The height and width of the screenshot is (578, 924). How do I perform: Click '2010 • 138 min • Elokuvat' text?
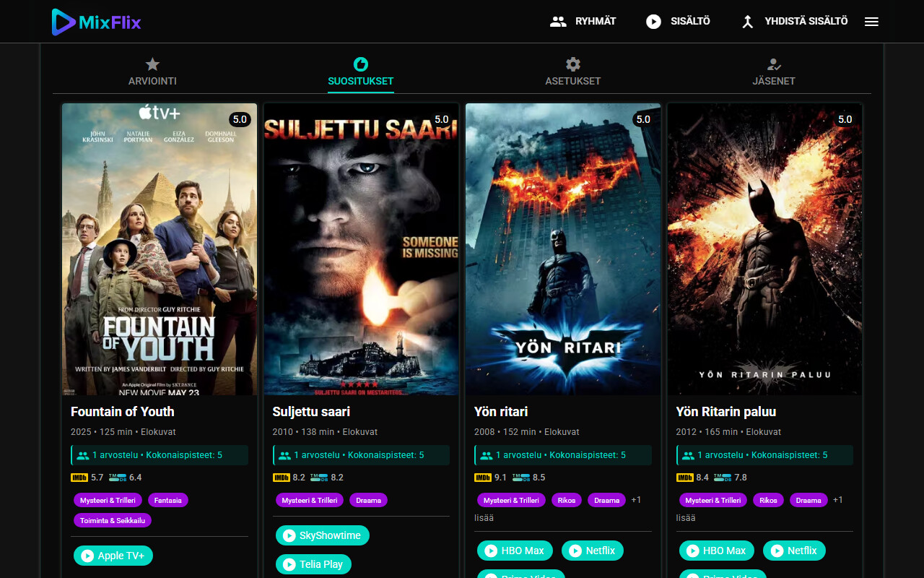point(326,432)
